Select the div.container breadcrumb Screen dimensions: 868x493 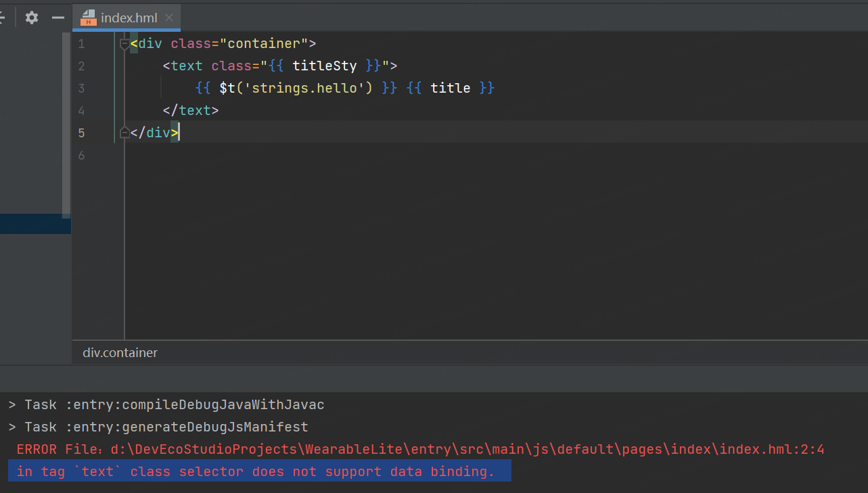[120, 352]
